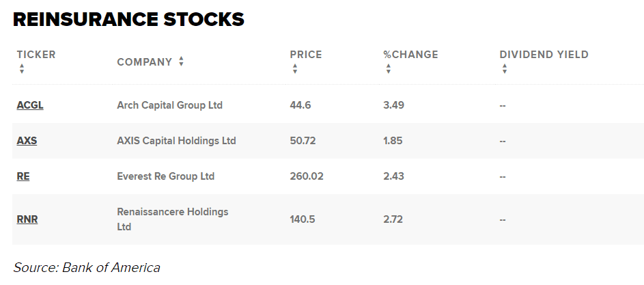Click the sort arrows under PRICE
Screen dimensions: 644x285
tap(295, 69)
